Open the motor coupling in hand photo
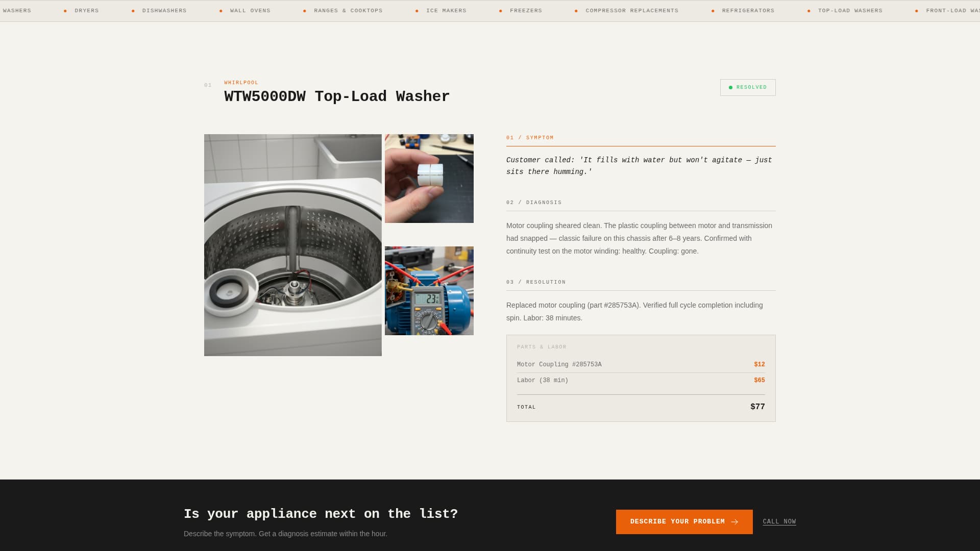 click(x=429, y=179)
